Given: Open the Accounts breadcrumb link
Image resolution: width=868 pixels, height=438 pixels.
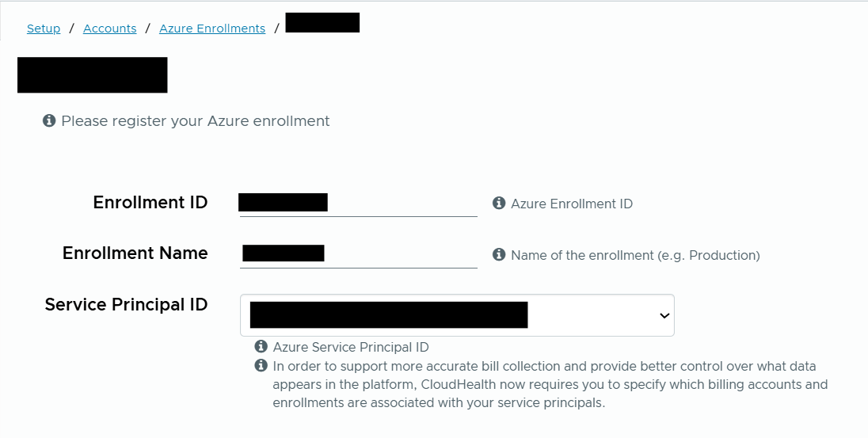Looking at the screenshot, I should tap(109, 29).
